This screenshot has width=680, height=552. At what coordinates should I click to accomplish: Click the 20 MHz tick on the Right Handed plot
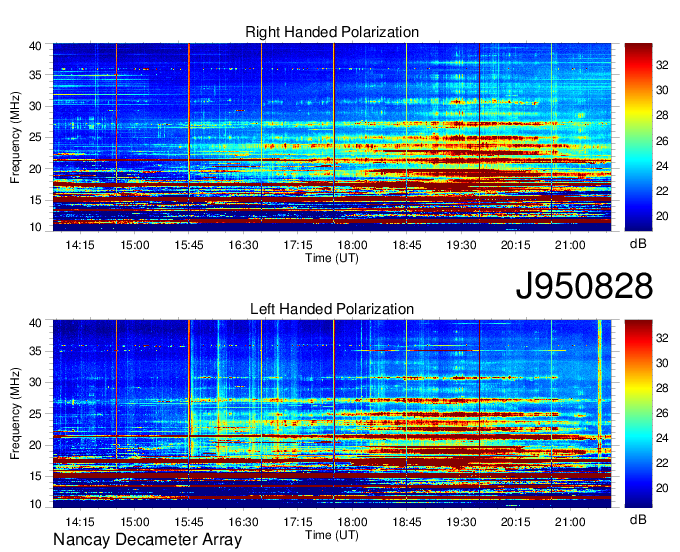click(36, 169)
